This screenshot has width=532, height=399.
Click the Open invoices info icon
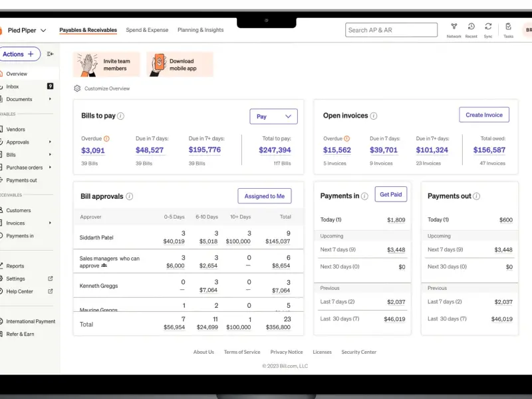tap(374, 116)
